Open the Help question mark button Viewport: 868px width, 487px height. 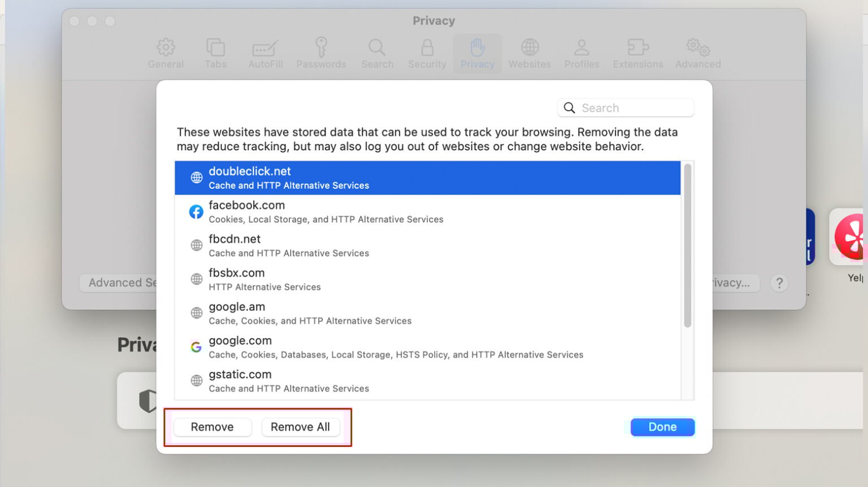[779, 283]
